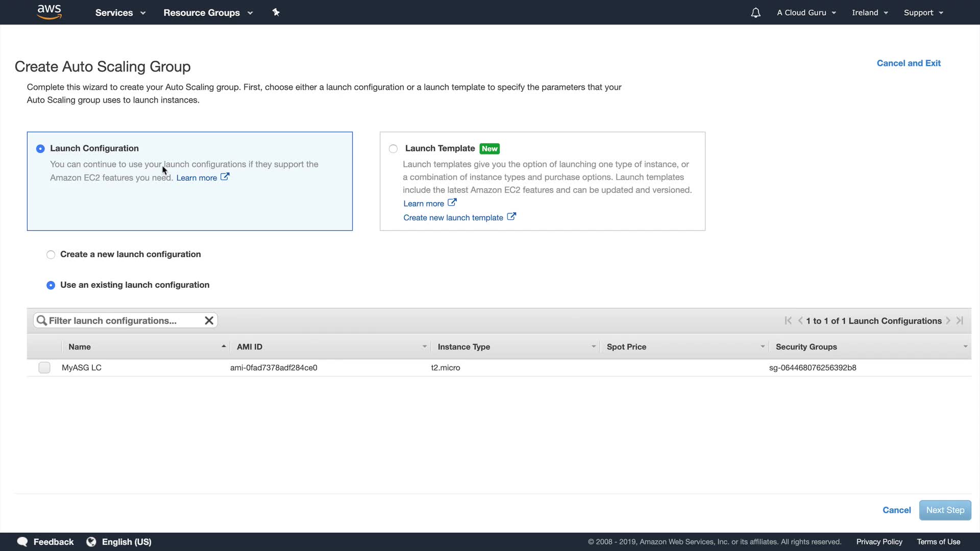
Task: Go to next page of launch configurations
Action: pyautogui.click(x=948, y=320)
